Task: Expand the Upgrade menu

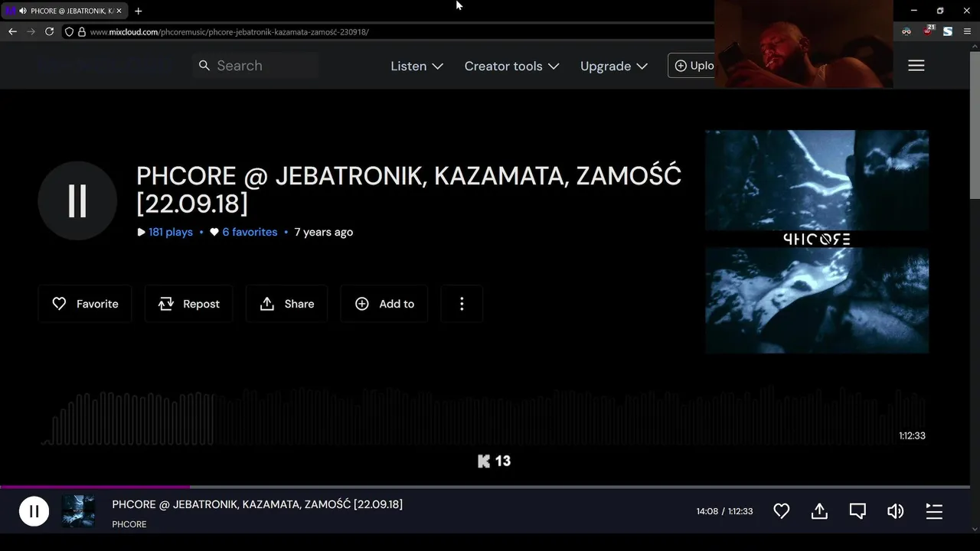Action: tap(614, 66)
